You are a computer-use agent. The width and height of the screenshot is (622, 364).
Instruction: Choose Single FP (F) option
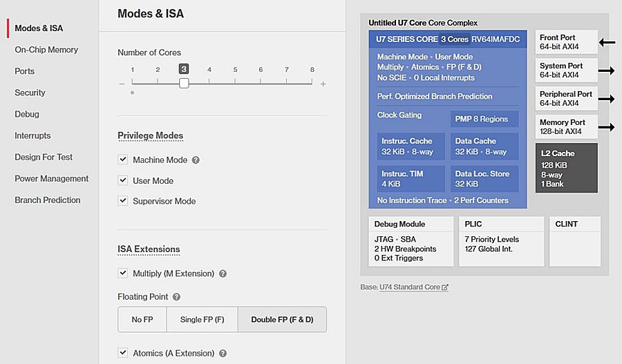[x=202, y=320]
